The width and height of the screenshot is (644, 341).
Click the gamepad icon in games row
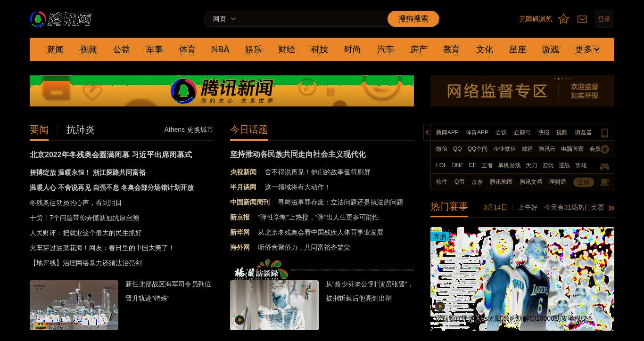pos(604,166)
